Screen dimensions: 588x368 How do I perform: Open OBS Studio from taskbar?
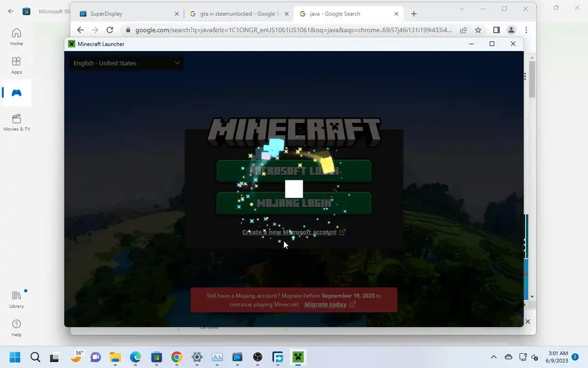click(258, 357)
